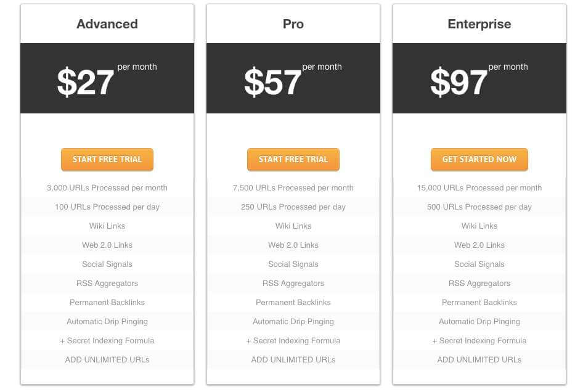Click Permanent Backlinks in Pro column
This screenshot has width=583, height=392.
click(x=293, y=303)
